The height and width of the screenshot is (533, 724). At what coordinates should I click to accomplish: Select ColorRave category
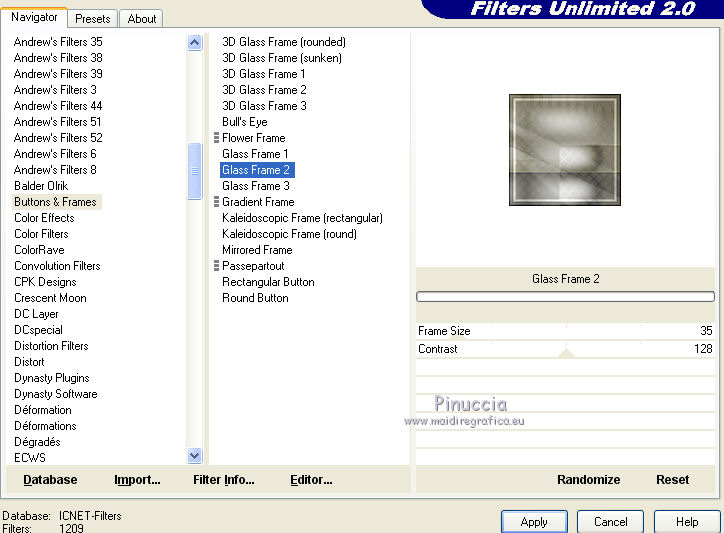(39, 250)
